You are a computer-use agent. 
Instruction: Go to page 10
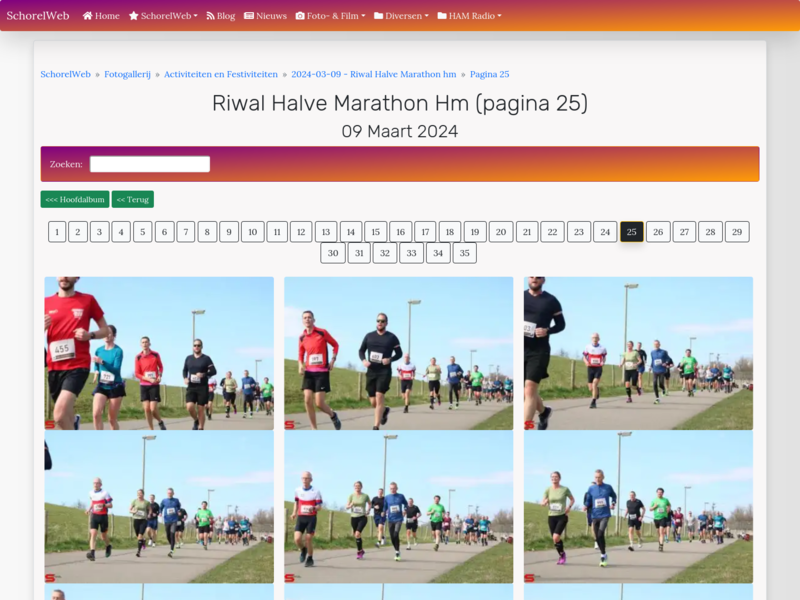pos(253,232)
